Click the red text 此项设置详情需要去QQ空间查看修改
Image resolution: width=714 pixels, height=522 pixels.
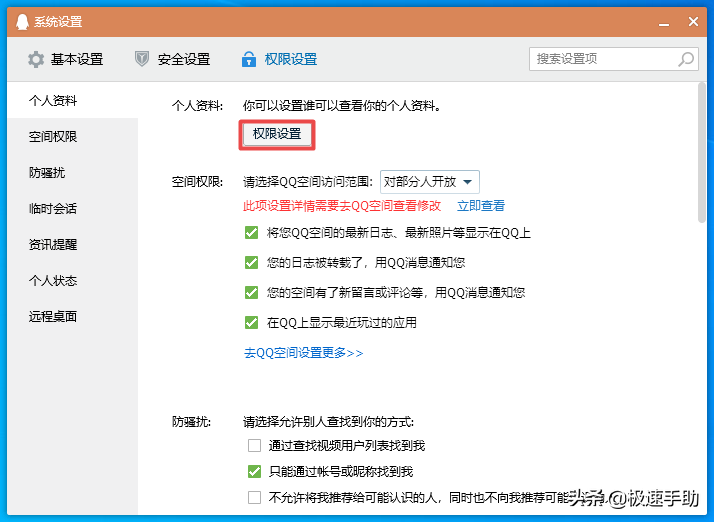point(342,206)
